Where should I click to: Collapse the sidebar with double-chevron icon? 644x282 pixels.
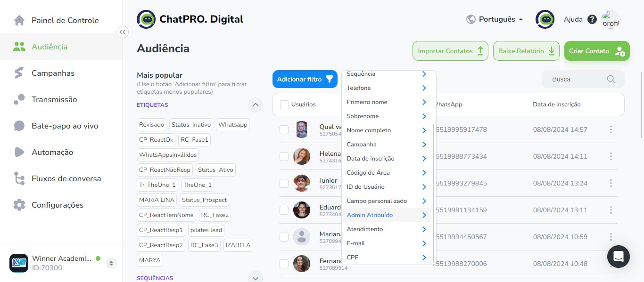tap(123, 32)
